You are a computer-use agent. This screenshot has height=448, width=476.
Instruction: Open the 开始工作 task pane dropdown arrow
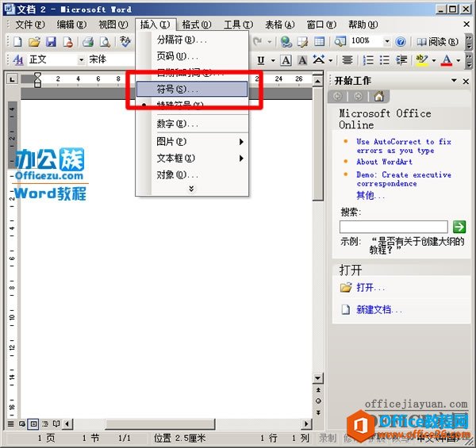click(454, 80)
